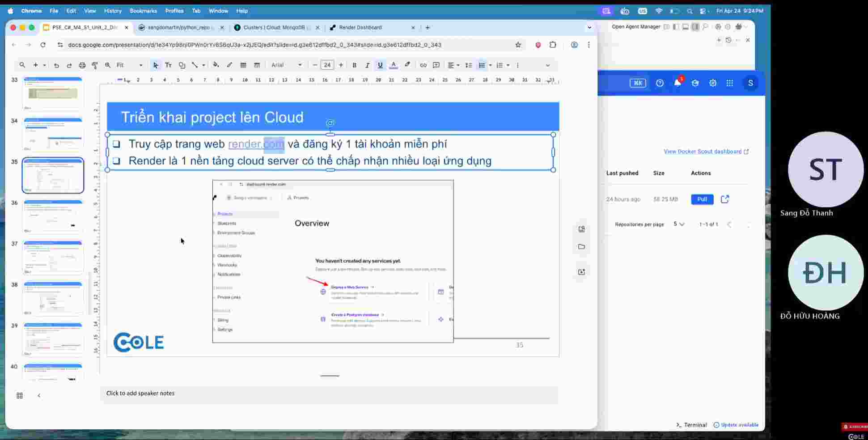This screenshot has width=868, height=440.
Task: Bookmark this page with the star
Action: tap(518, 45)
